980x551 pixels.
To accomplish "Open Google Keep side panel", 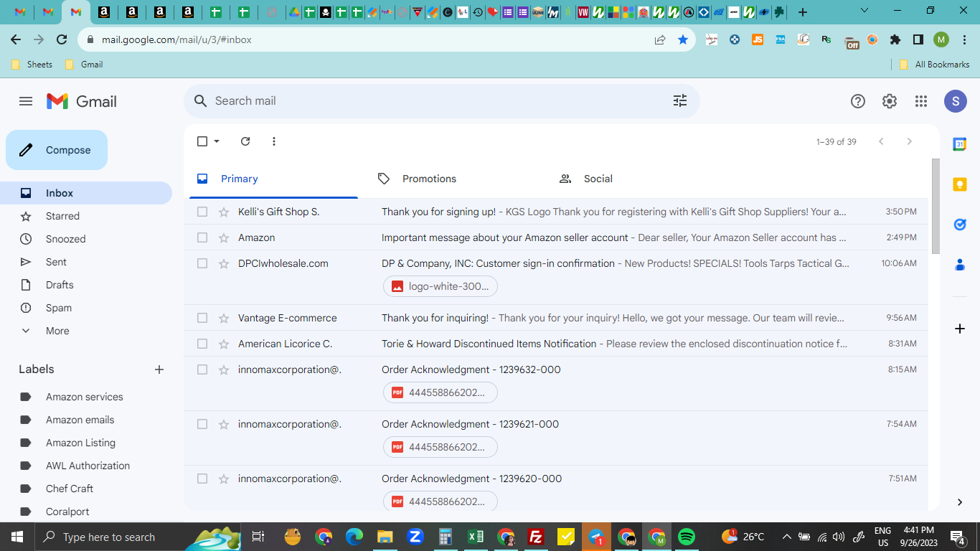I will [960, 184].
